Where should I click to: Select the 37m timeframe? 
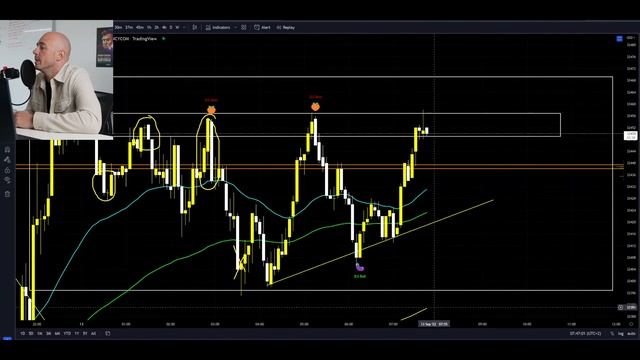click(x=129, y=27)
